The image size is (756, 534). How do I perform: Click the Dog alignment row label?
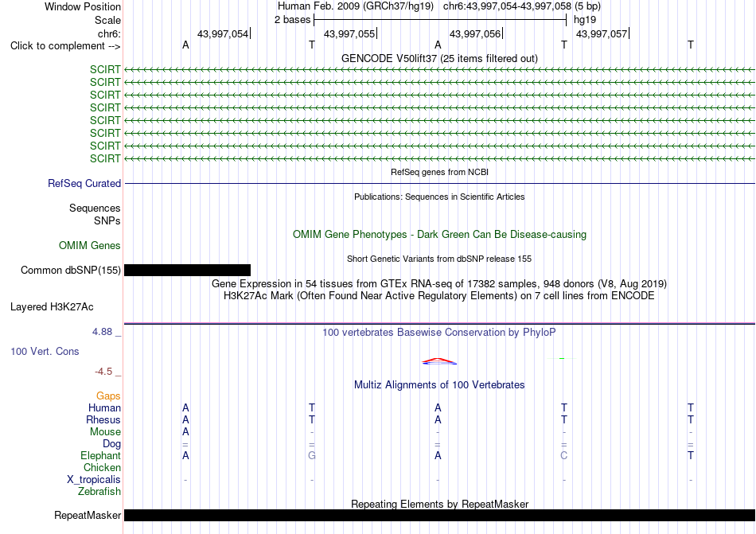(x=111, y=444)
